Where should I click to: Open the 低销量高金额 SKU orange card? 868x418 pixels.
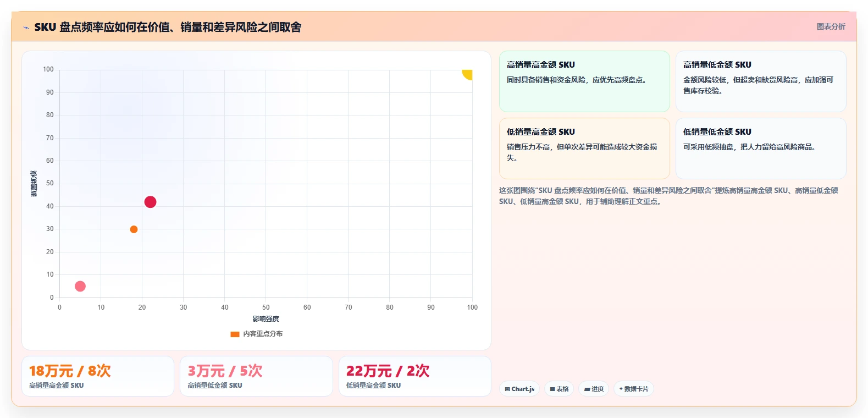click(584, 148)
